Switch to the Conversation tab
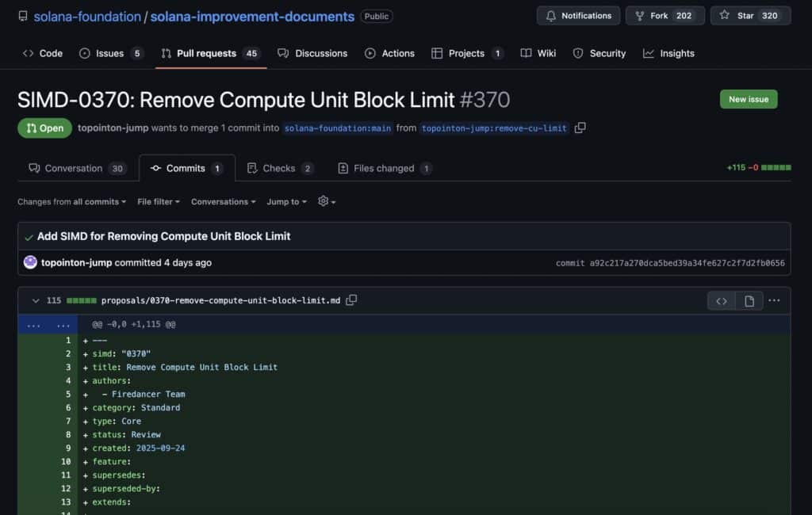Viewport: 812px width, 515px height. coord(78,168)
